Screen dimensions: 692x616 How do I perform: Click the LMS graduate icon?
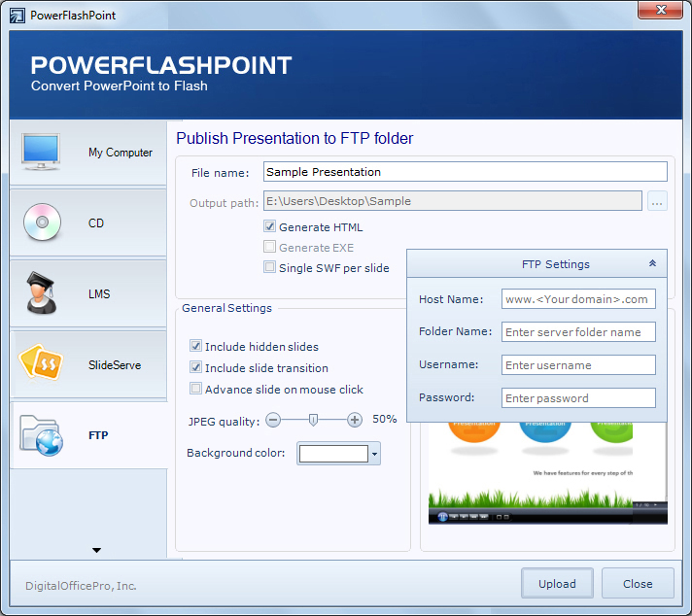pyautogui.click(x=41, y=293)
